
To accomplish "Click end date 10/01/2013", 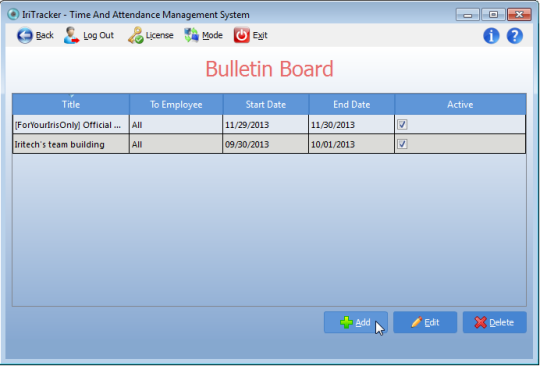I will pos(333,144).
